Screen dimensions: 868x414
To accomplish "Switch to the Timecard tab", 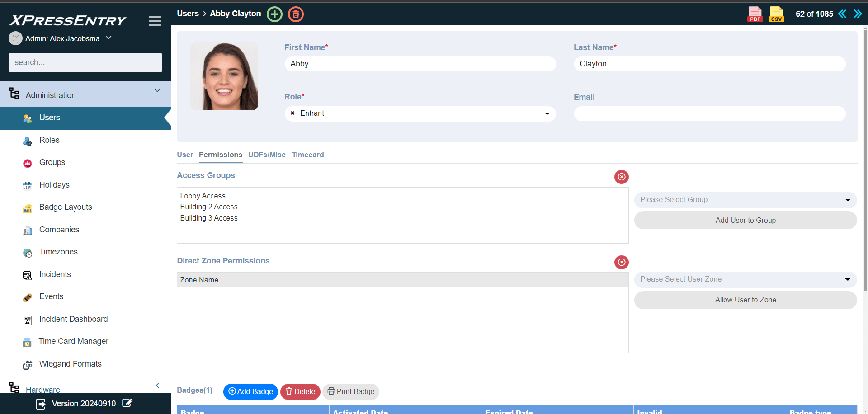I will click(308, 155).
